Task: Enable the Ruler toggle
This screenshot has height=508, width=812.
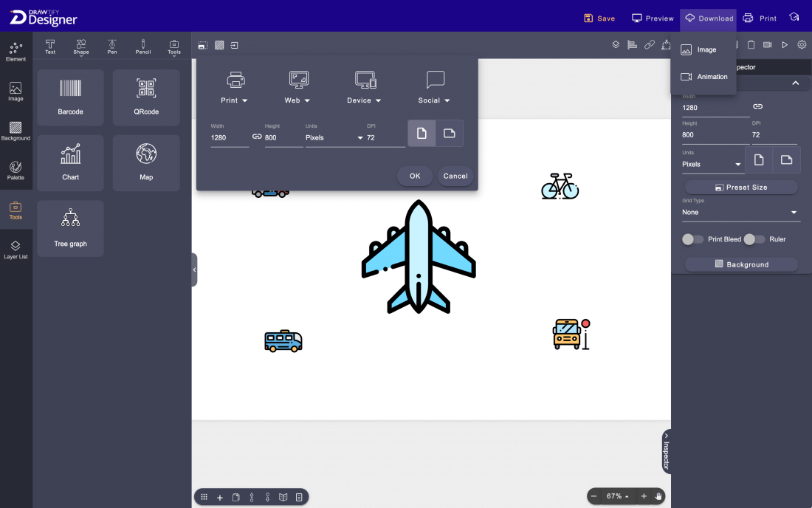Action: tap(754, 239)
